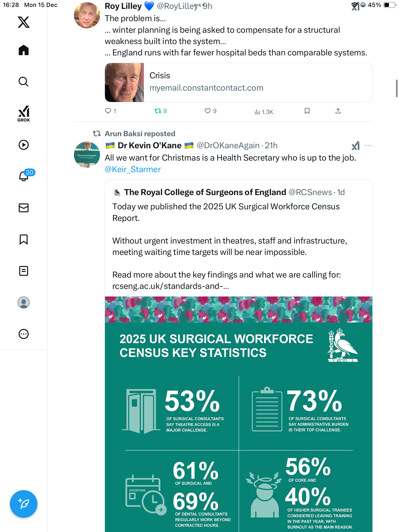The height and width of the screenshot is (532, 399).
Task: Open Notifications bell with 20 badge
Action: [24, 176]
